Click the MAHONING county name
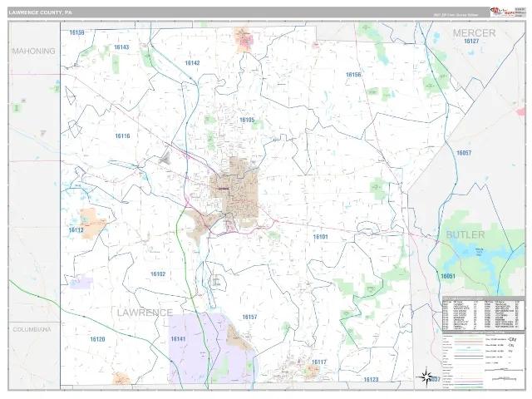Viewport: 532px width, 399px height. (33, 52)
